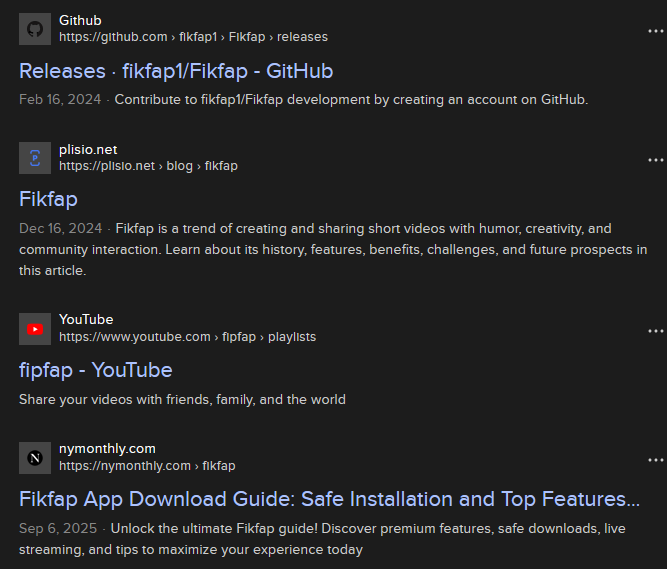Open more options for the GitHub result
Viewport: 667px width, 569px height.
click(656, 31)
